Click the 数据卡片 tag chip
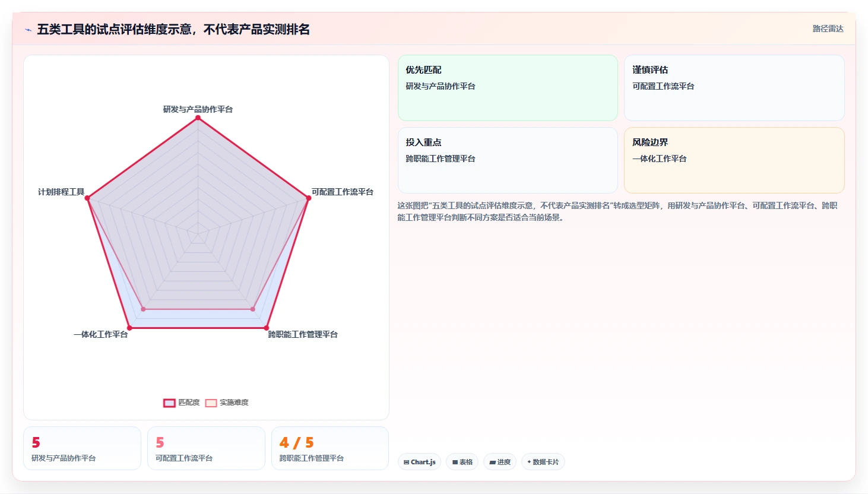Screen dimensions: 868x494 543,462
